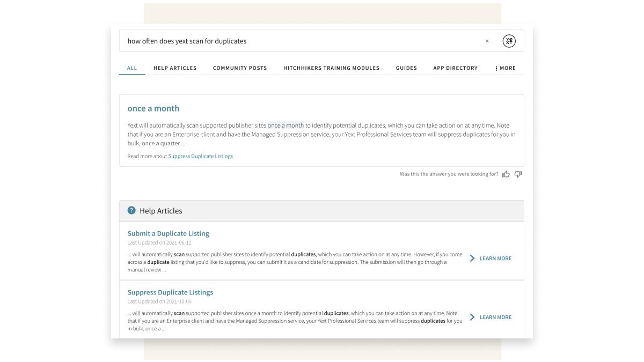644x362 pixels.
Task: Click the 'once a month' answer heading
Action: coord(153,108)
